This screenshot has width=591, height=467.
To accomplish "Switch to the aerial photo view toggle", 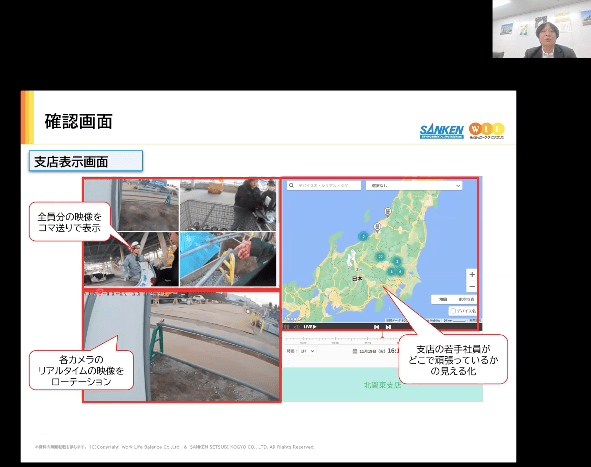I will tap(466, 299).
